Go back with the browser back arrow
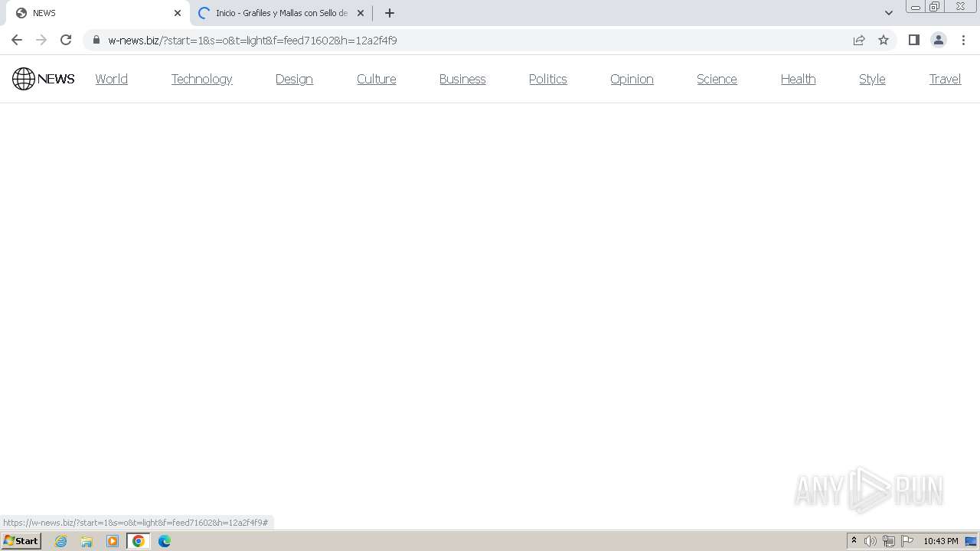980x551 pixels. [17, 40]
